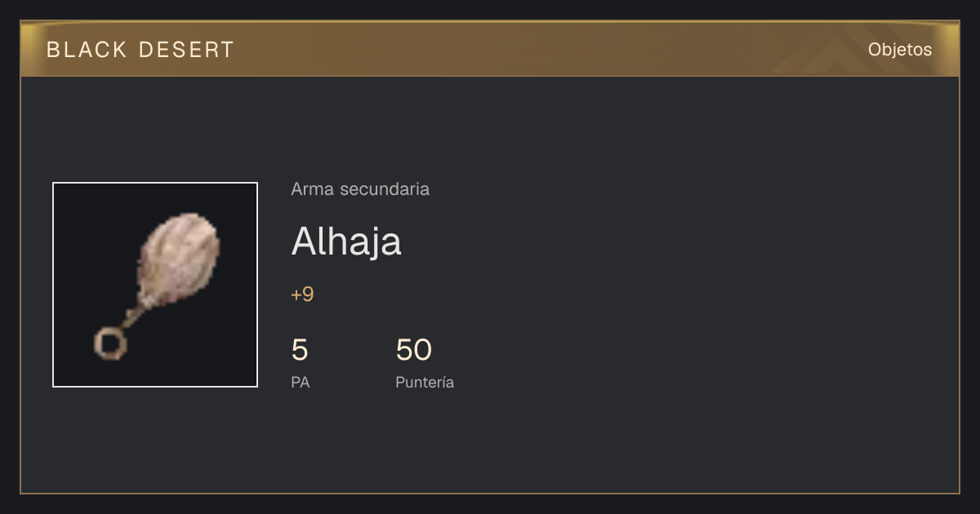Click the Puntería stat value 50

[x=413, y=350]
